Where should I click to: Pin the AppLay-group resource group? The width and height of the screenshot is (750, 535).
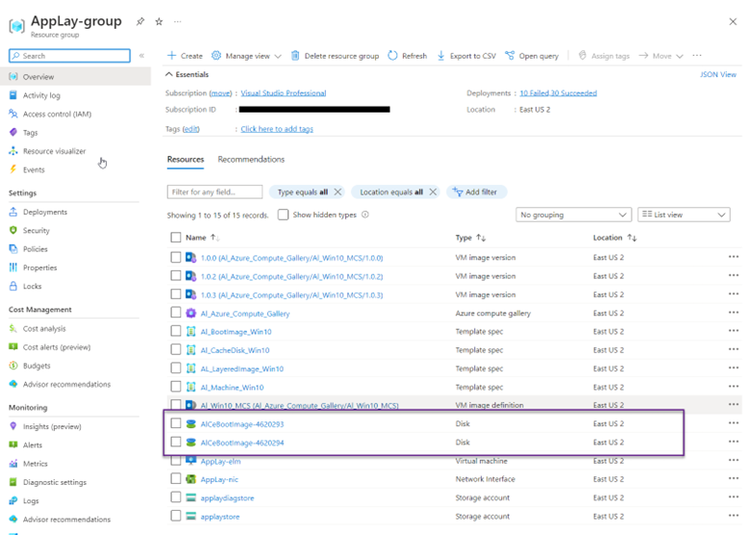point(140,22)
